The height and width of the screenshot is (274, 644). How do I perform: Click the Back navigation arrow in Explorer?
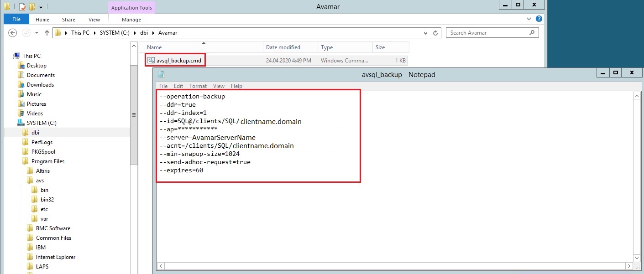(13, 33)
